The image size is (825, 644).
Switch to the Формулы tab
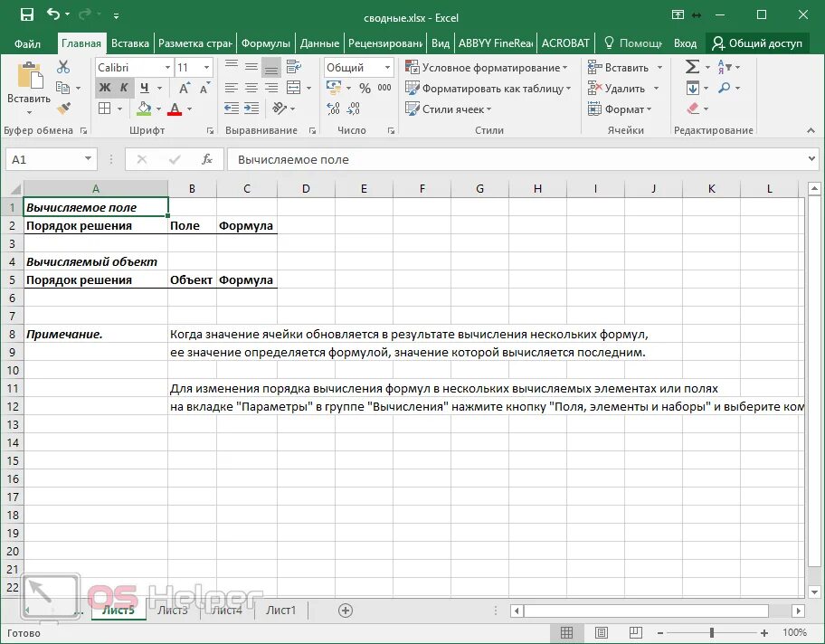click(265, 43)
